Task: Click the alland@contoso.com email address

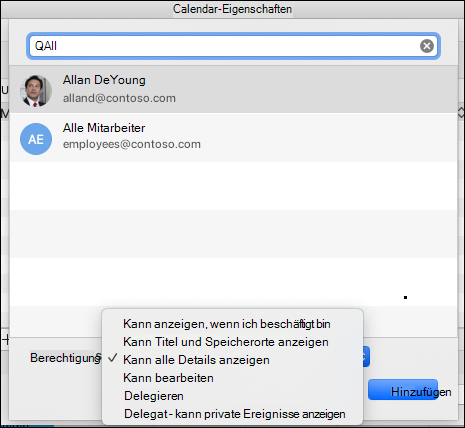Action: point(119,98)
